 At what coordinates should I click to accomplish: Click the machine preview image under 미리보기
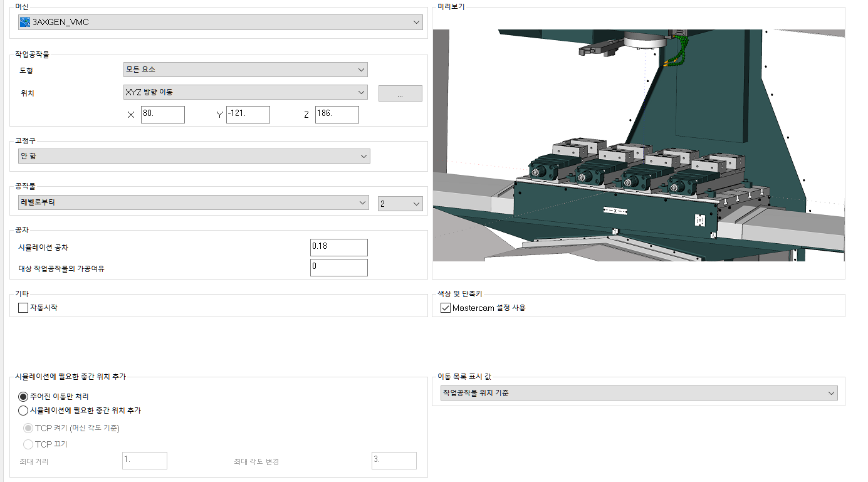(639, 145)
